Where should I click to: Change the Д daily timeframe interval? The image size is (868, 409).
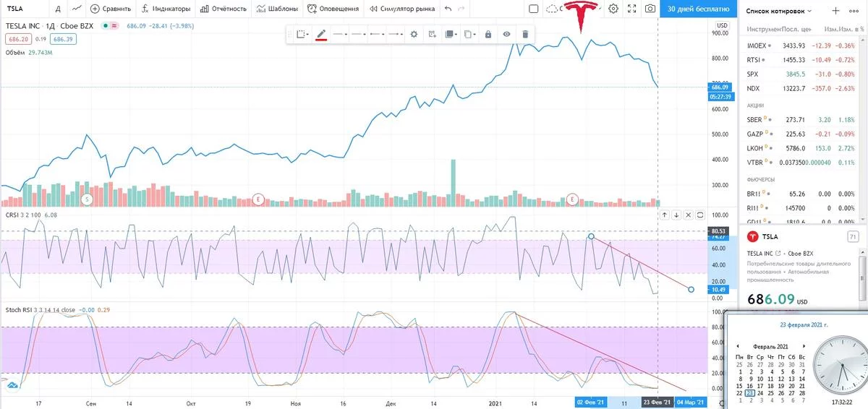pos(57,9)
